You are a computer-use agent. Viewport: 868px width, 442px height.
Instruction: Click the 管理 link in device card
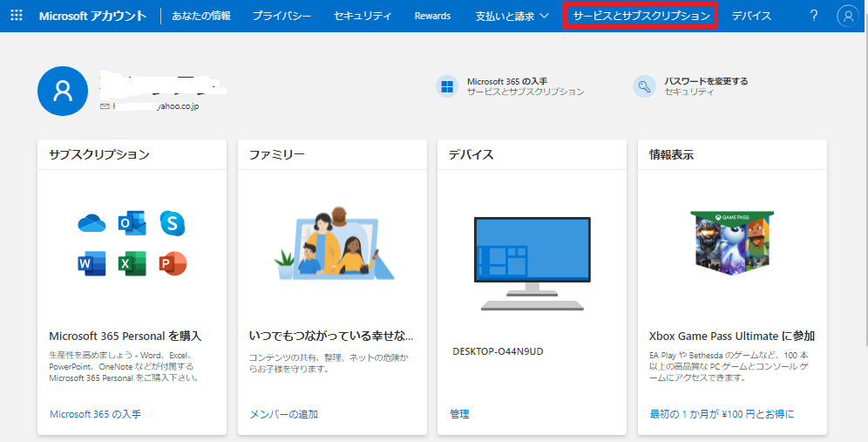(x=459, y=414)
